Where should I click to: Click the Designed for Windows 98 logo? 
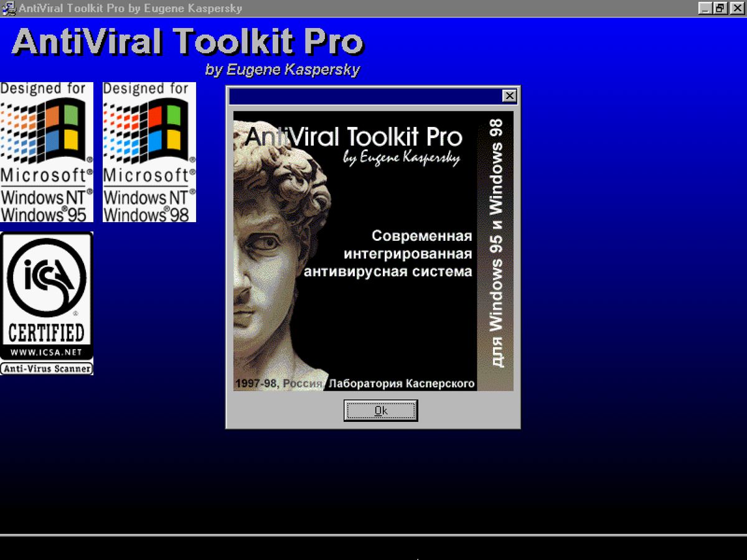[149, 152]
